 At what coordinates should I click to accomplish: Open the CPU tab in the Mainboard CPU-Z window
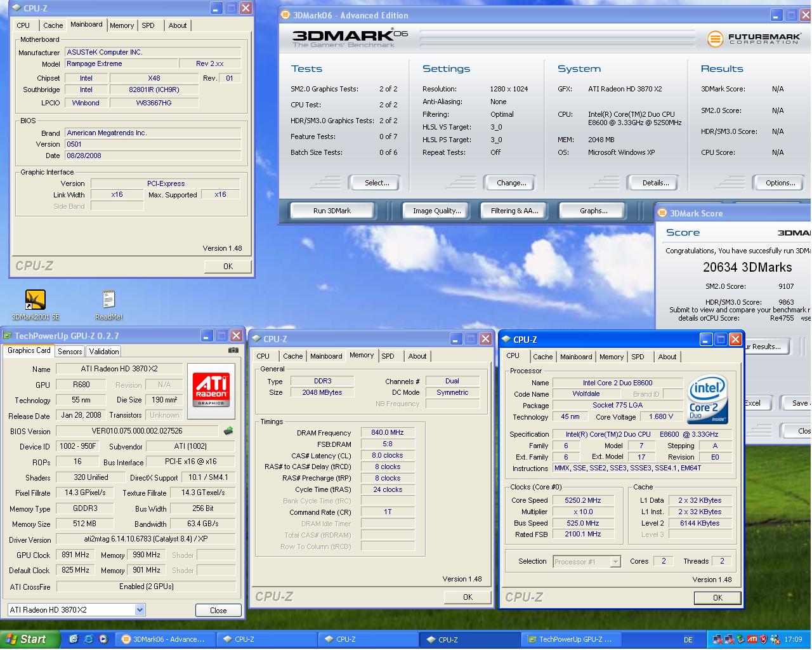coord(23,25)
